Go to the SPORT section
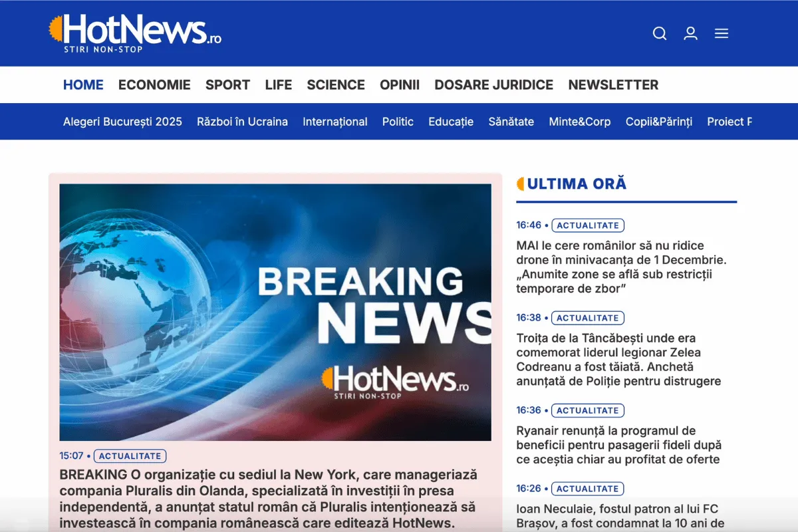The width and height of the screenshot is (798, 532). pos(227,85)
